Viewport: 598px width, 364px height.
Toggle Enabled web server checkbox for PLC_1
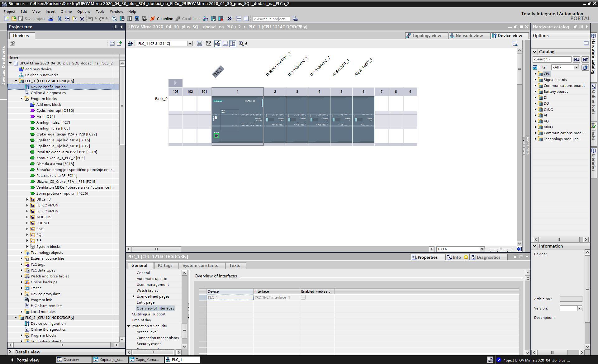click(x=303, y=297)
